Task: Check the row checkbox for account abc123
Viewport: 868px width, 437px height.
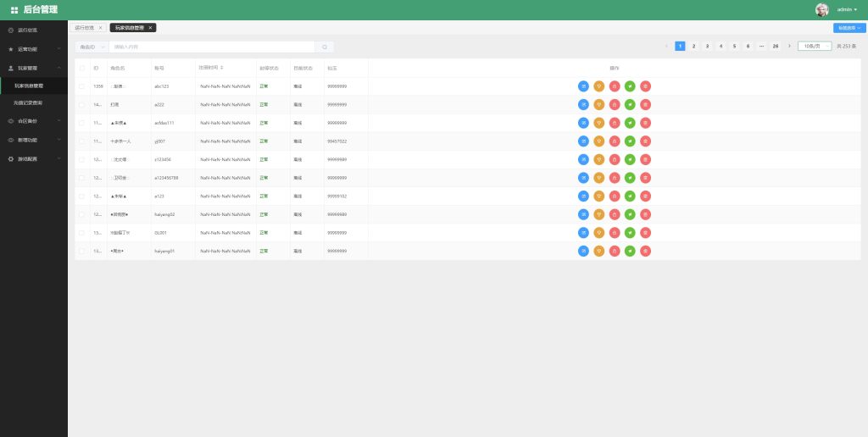Action: point(82,86)
